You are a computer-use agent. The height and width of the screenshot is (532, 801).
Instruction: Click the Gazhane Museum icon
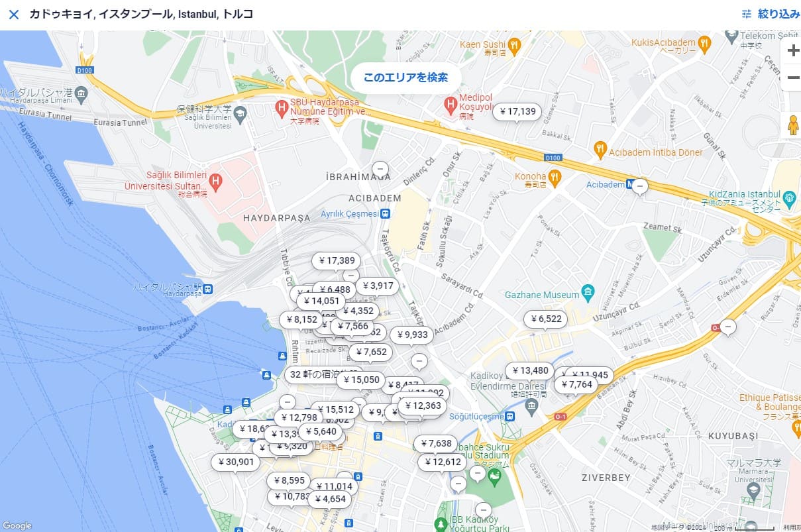tap(588, 292)
